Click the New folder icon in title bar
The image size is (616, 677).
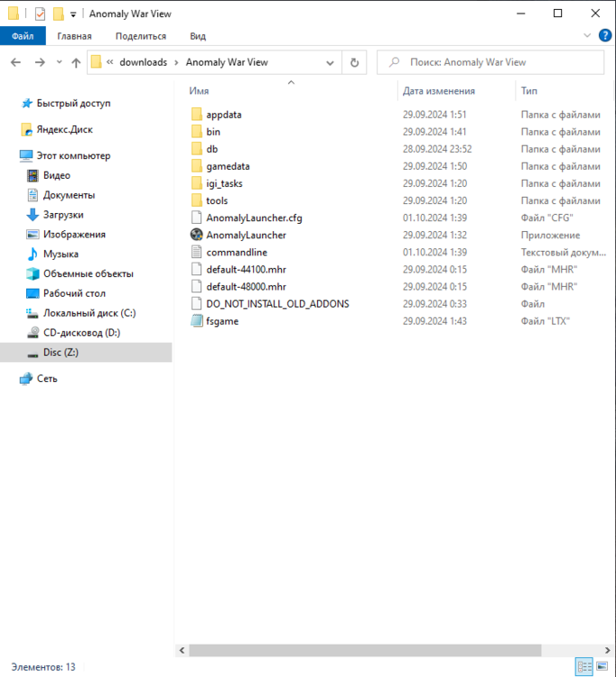pos(59,14)
